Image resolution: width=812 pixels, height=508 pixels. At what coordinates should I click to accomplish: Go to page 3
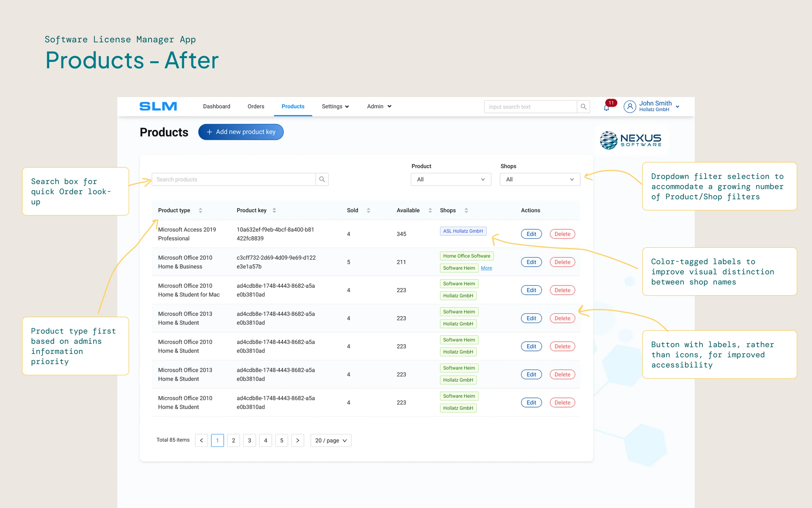(x=250, y=441)
